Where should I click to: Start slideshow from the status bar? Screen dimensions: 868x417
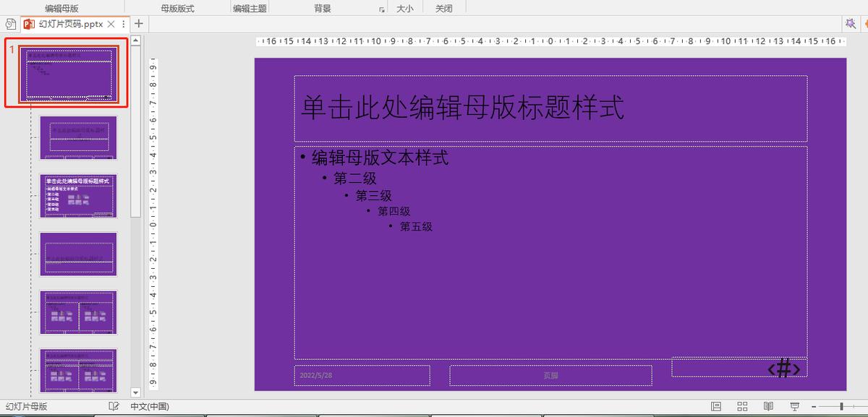(x=793, y=406)
